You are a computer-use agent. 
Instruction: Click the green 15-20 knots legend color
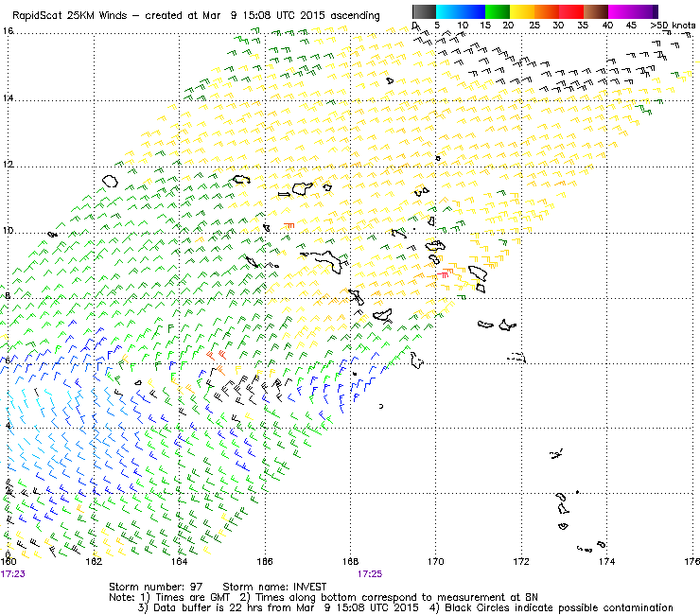498,11
